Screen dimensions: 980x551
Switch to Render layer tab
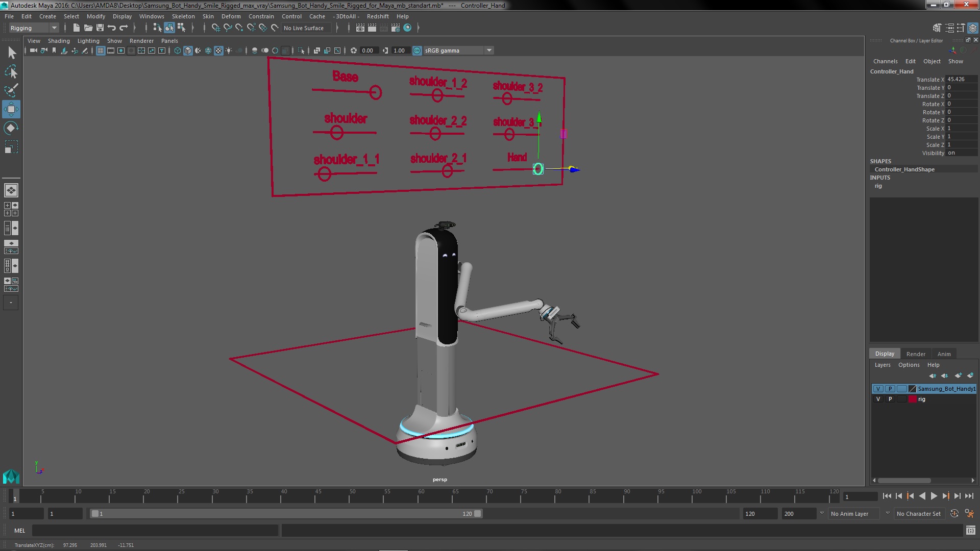point(916,354)
